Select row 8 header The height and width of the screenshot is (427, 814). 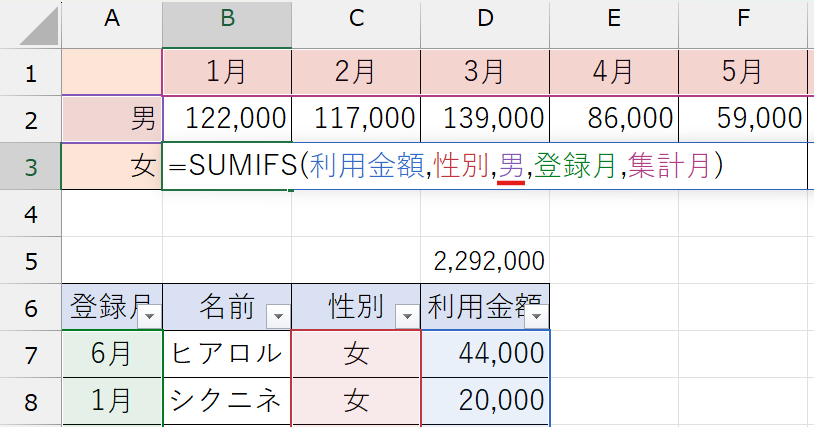(31, 402)
